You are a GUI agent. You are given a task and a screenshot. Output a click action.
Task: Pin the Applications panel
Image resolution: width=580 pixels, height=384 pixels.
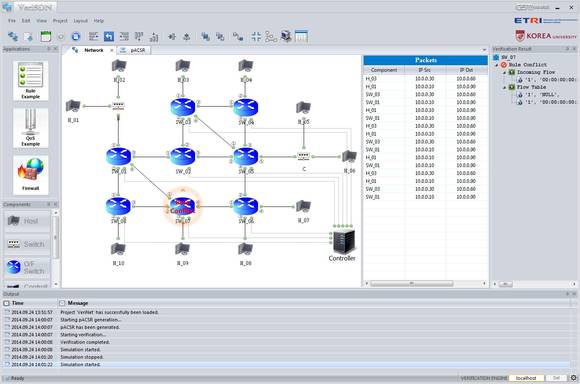[x=48, y=49]
